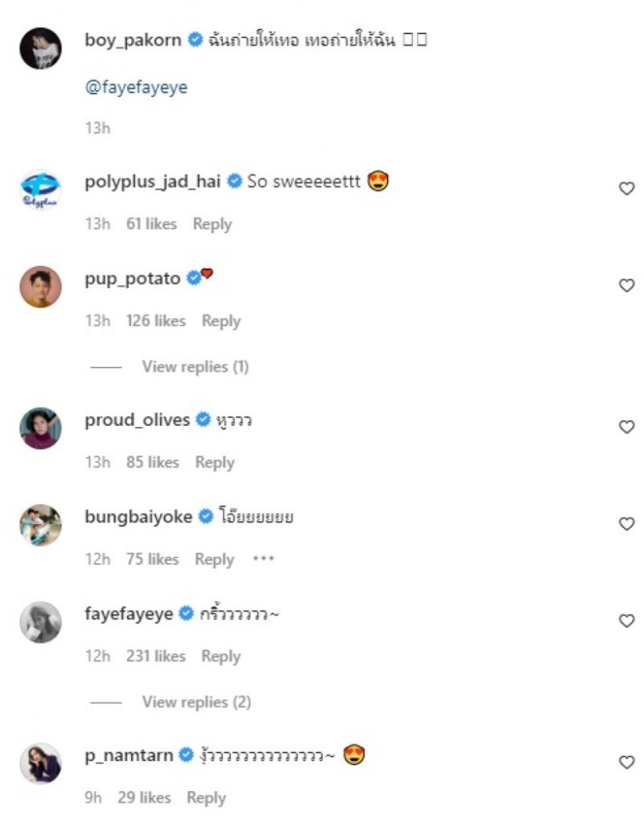Like p_namtarn's comment with the heart

point(626,762)
